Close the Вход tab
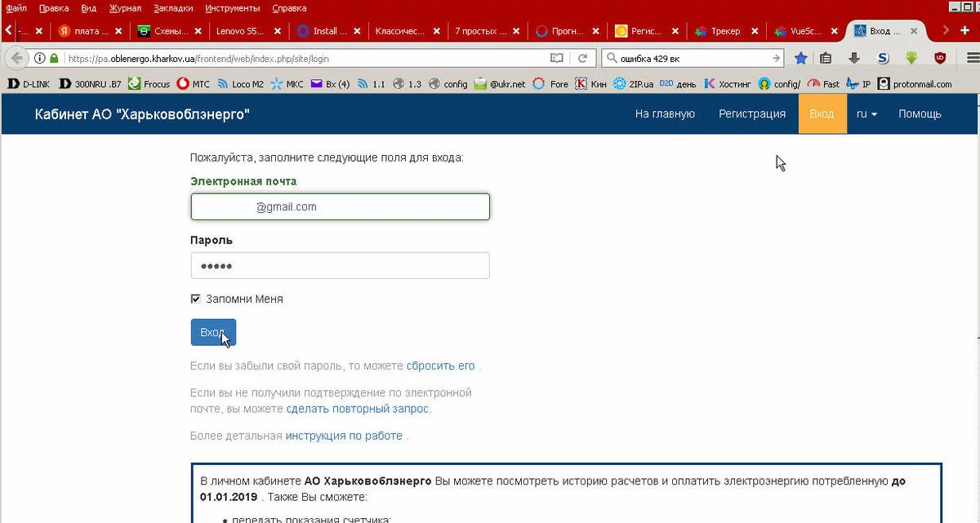980x523 pixels. point(915,31)
